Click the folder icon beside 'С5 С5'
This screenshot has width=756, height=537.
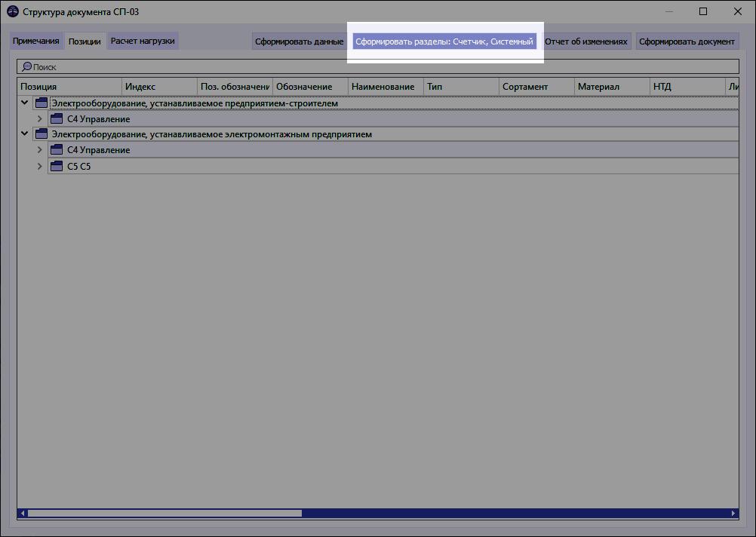pyautogui.click(x=57, y=166)
